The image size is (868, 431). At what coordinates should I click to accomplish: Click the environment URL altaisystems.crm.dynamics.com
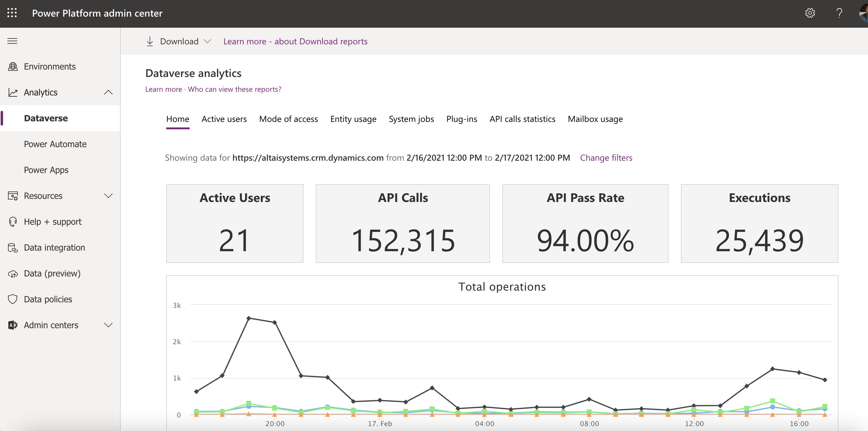pyautogui.click(x=308, y=158)
